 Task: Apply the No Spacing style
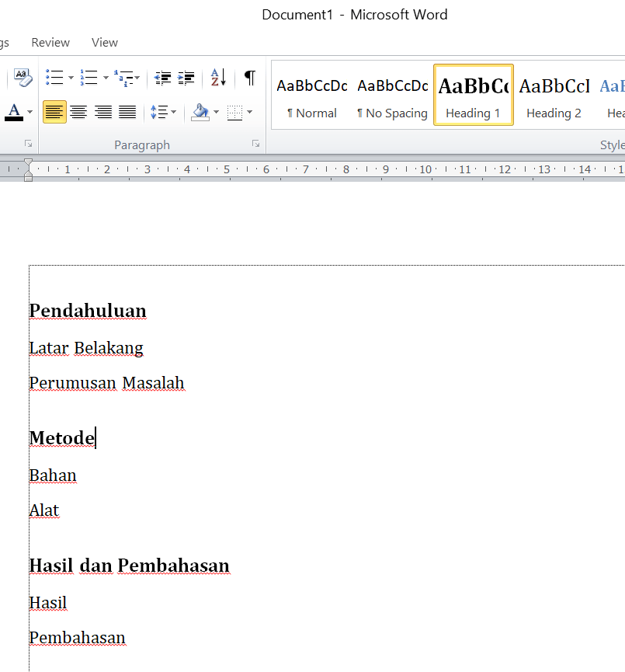[x=392, y=96]
